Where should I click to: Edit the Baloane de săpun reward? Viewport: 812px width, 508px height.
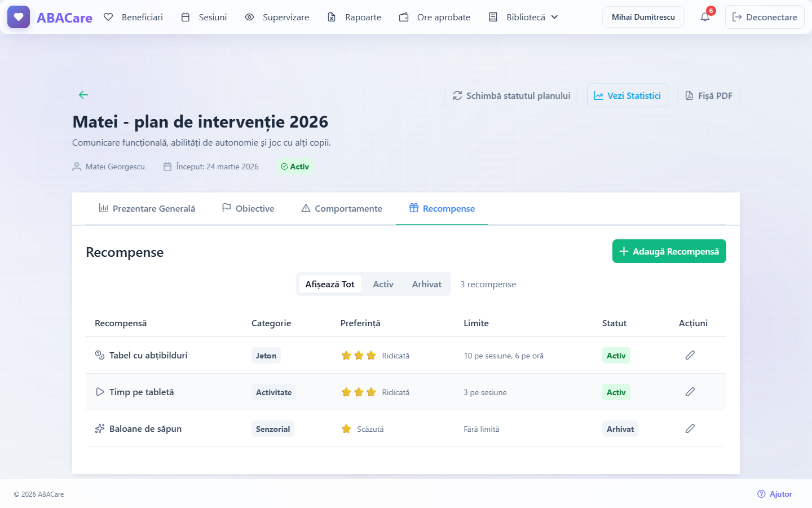point(690,428)
